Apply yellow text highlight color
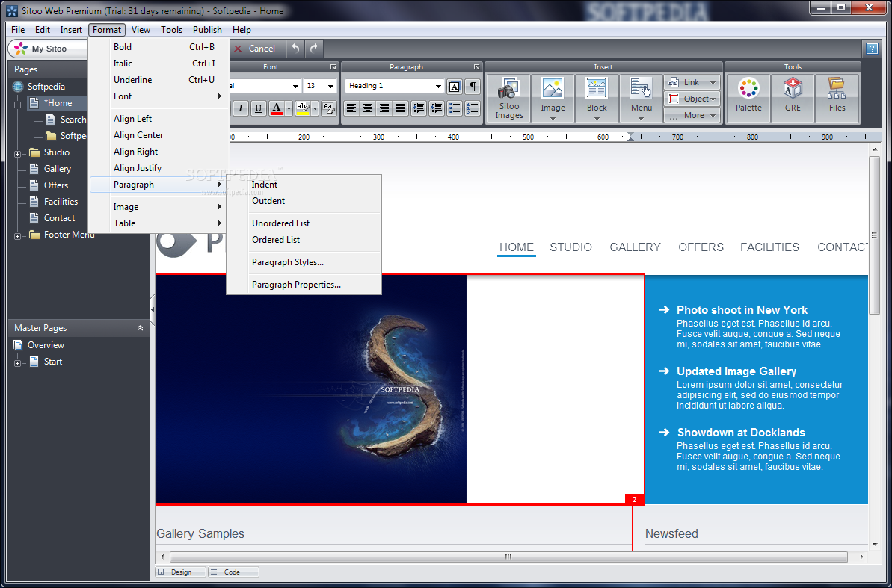The image size is (892, 588). tap(303, 108)
